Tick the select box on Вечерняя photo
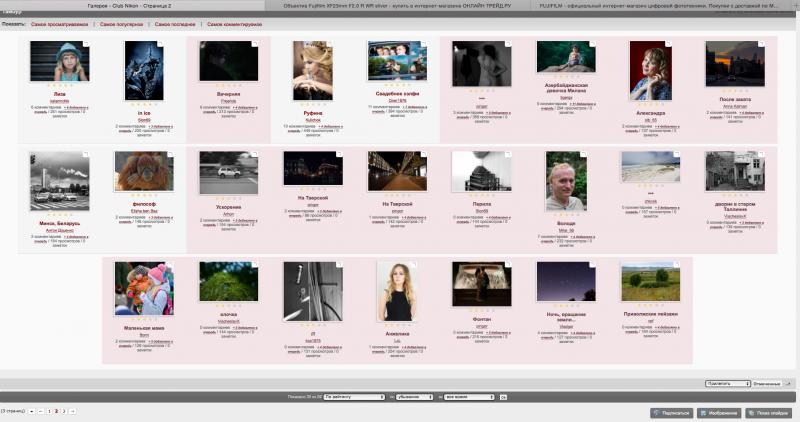The image size is (800, 422). pyautogui.click(x=255, y=44)
